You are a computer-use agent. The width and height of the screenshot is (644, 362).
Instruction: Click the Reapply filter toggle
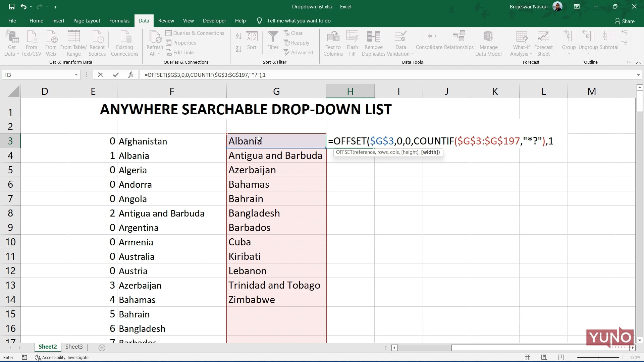297,43
